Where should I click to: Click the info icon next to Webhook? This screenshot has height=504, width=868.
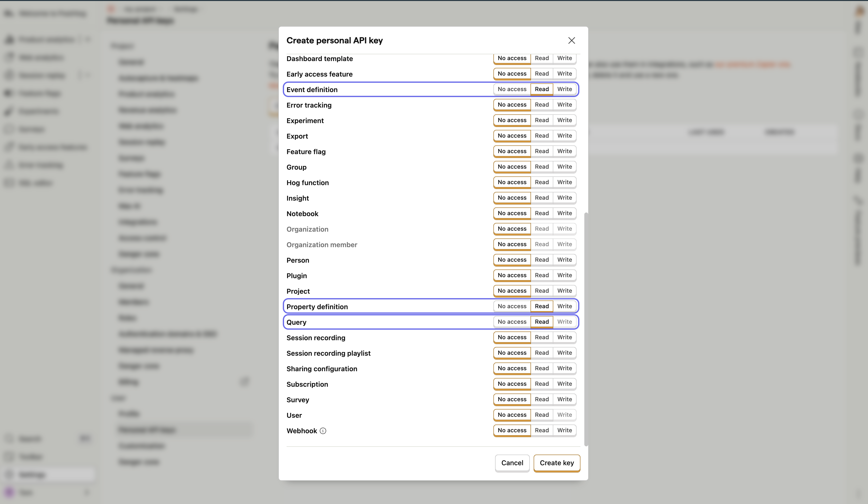pyautogui.click(x=323, y=431)
